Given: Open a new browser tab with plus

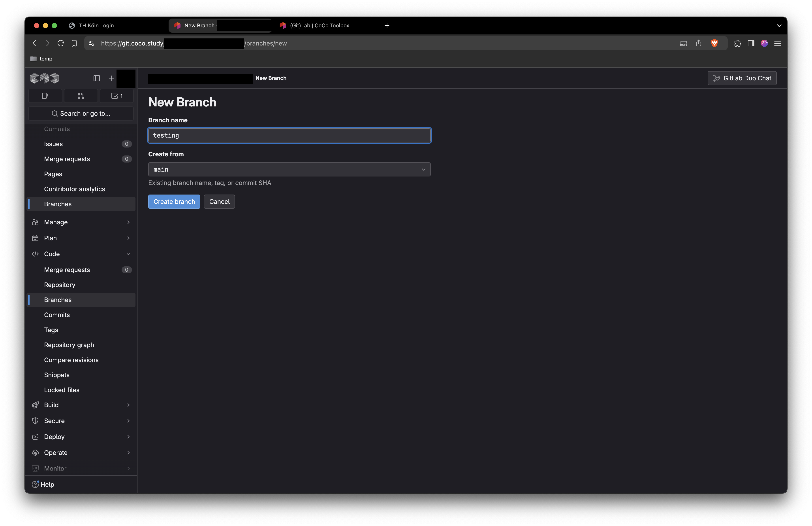Looking at the screenshot, I should coord(387,26).
